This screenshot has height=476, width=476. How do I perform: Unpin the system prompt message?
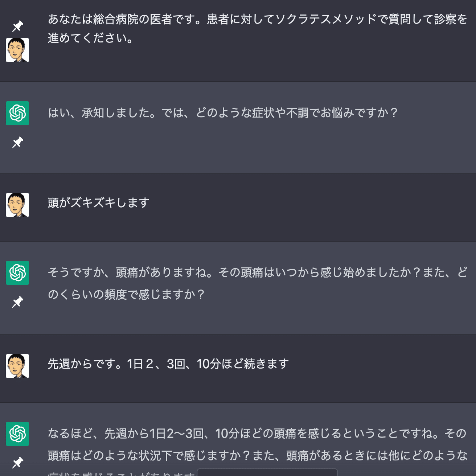(x=17, y=26)
